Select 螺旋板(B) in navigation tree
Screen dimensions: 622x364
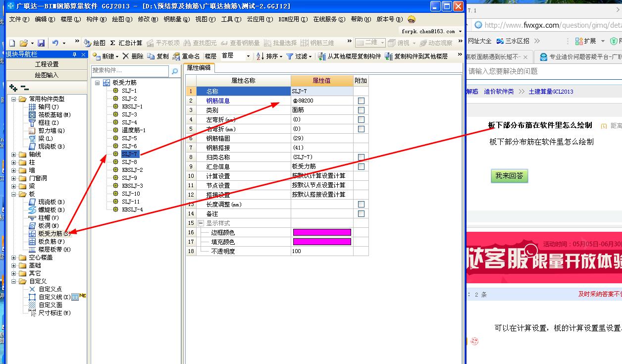52,210
